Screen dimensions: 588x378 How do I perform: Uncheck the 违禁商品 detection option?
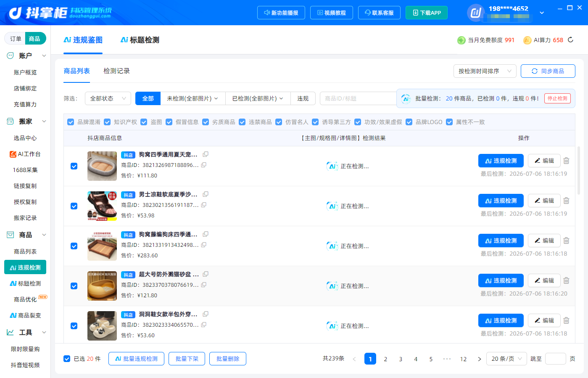point(242,122)
